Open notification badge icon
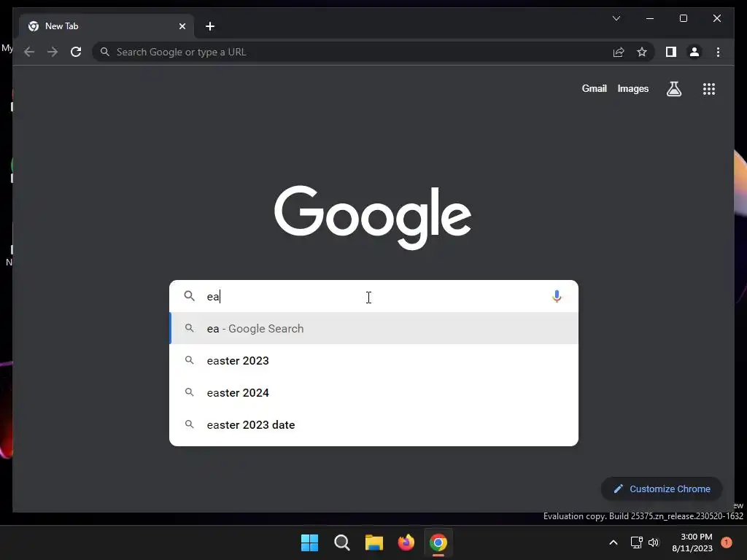 coord(726,542)
